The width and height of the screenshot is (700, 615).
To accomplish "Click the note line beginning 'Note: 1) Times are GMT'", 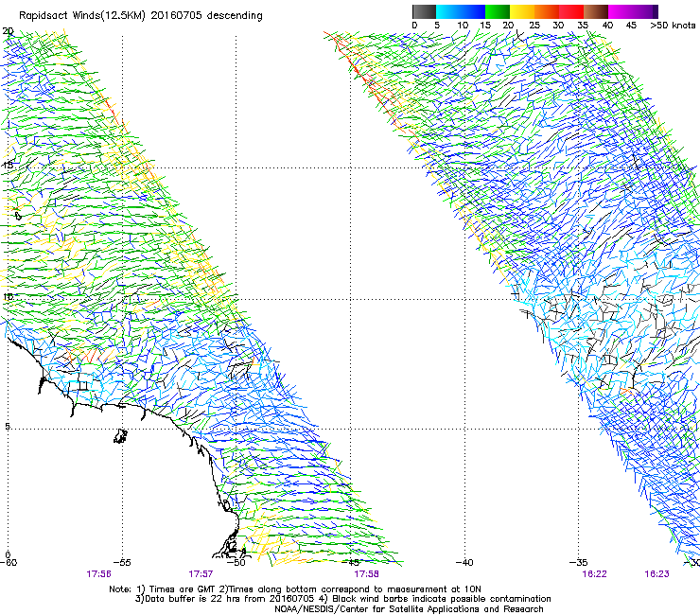I will coord(295,589).
